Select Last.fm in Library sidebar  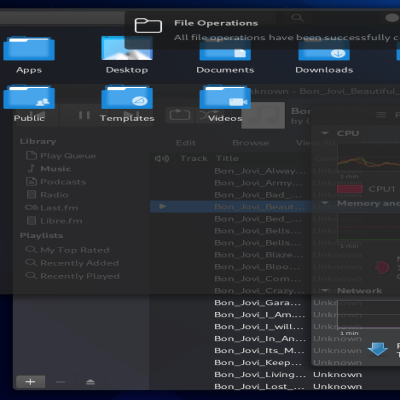[52, 208]
